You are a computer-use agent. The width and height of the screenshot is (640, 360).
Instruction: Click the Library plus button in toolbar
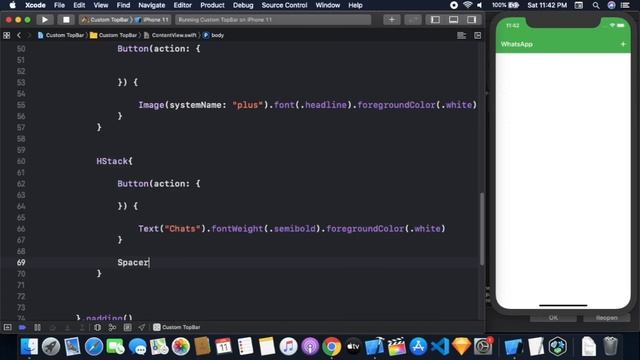pos(391,20)
